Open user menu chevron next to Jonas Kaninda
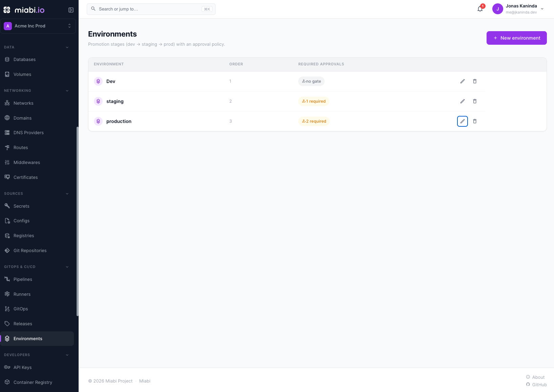 click(x=542, y=9)
